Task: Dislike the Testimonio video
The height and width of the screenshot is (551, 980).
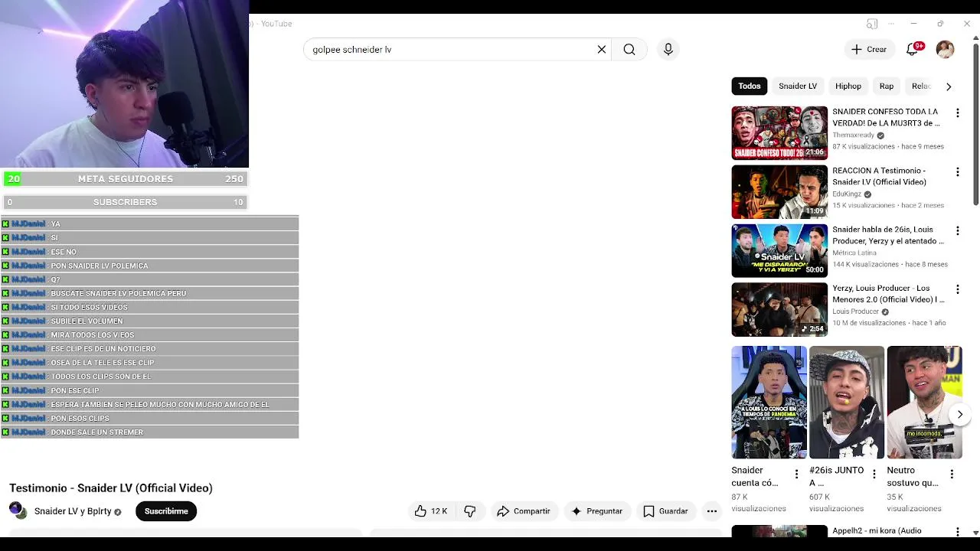Action: pos(470,511)
